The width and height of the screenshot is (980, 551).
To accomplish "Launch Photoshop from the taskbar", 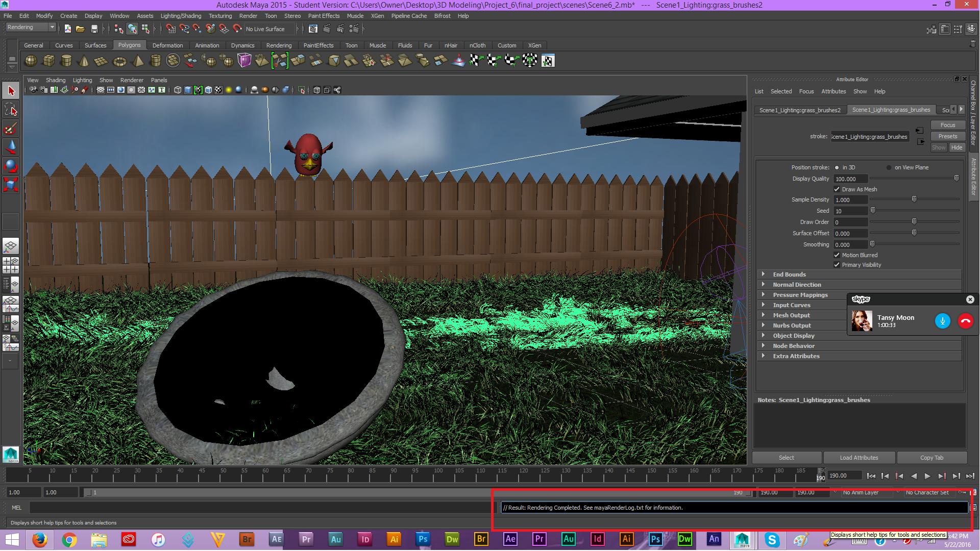I will tap(423, 539).
